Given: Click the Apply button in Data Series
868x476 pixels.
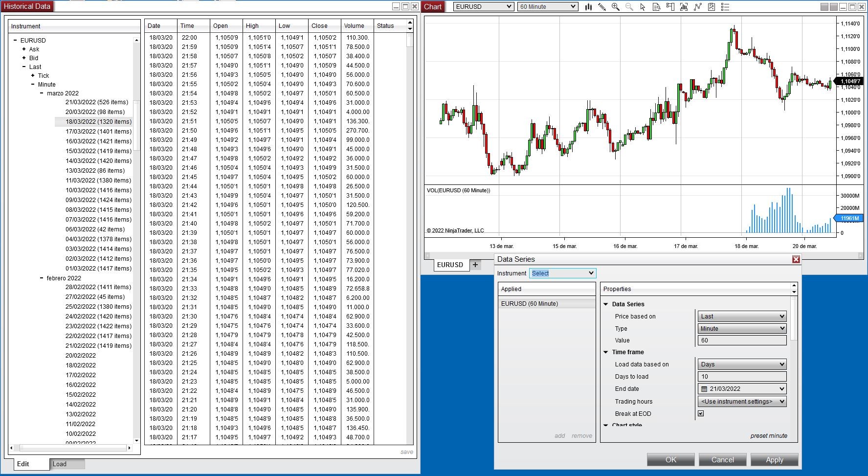Looking at the screenshot, I should pyautogui.click(x=774, y=460).
